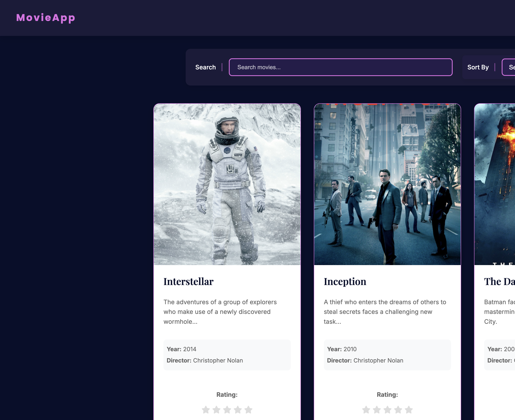Rate Interstellar with the third star
Image resolution: width=515 pixels, height=420 pixels.
pos(227,410)
